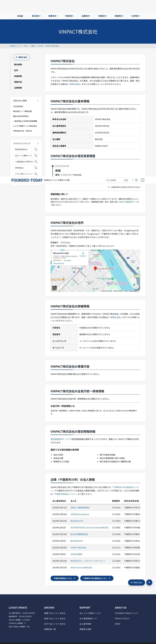
Task: Expand the 中部地方 region menu
Action: (70, 16)
